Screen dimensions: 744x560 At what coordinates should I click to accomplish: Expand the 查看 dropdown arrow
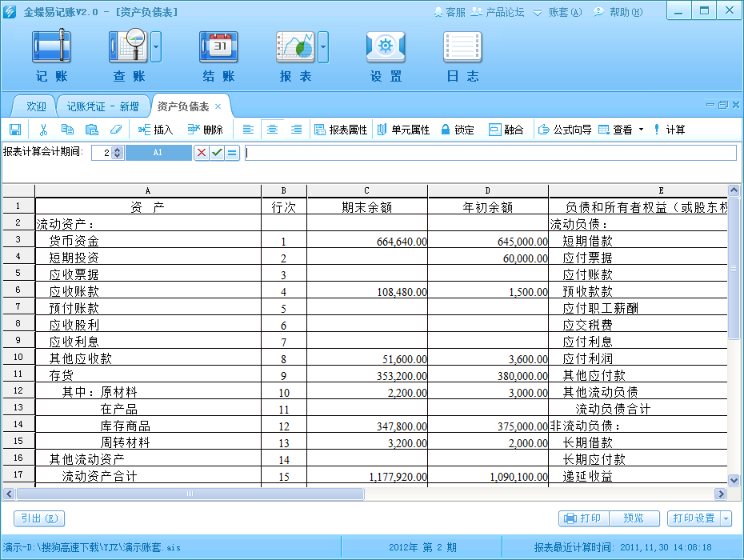641,130
